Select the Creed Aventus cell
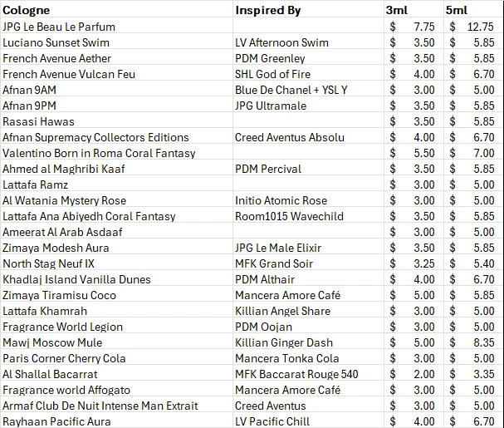 pyautogui.click(x=309, y=406)
